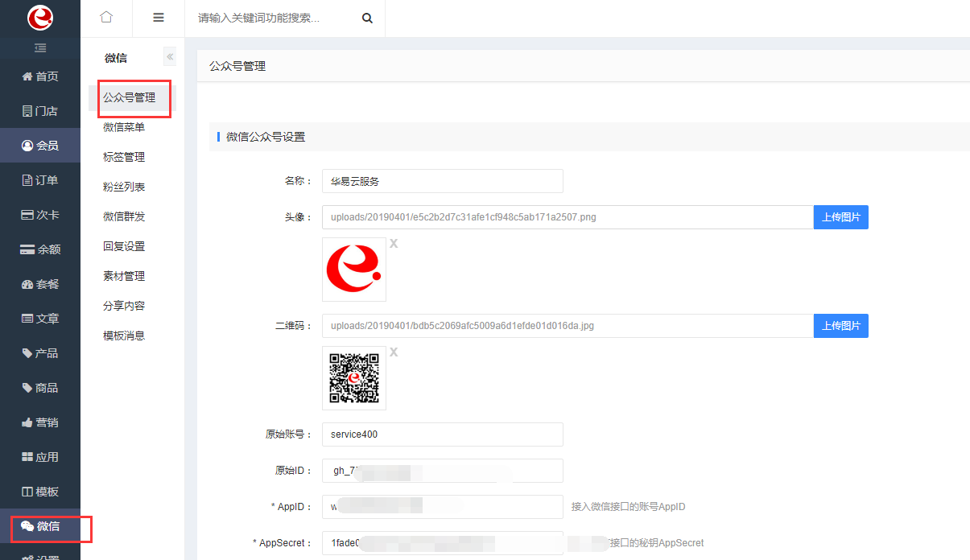Click 上传图片 button for 二维码
The height and width of the screenshot is (560, 970).
coord(840,326)
